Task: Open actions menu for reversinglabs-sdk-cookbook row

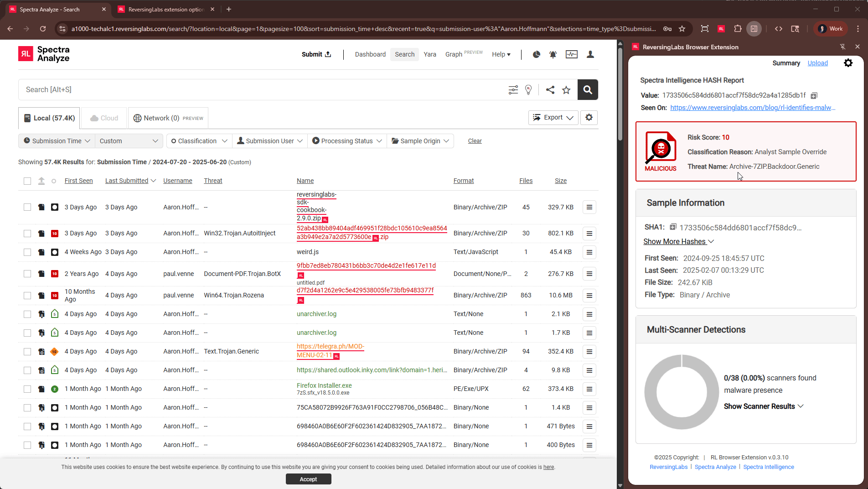Action: click(589, 207)
